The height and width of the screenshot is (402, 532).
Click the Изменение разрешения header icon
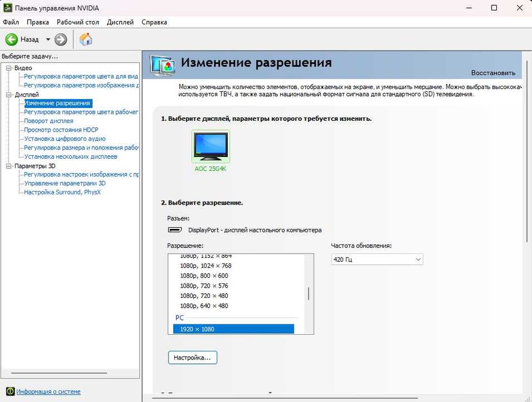163,65
